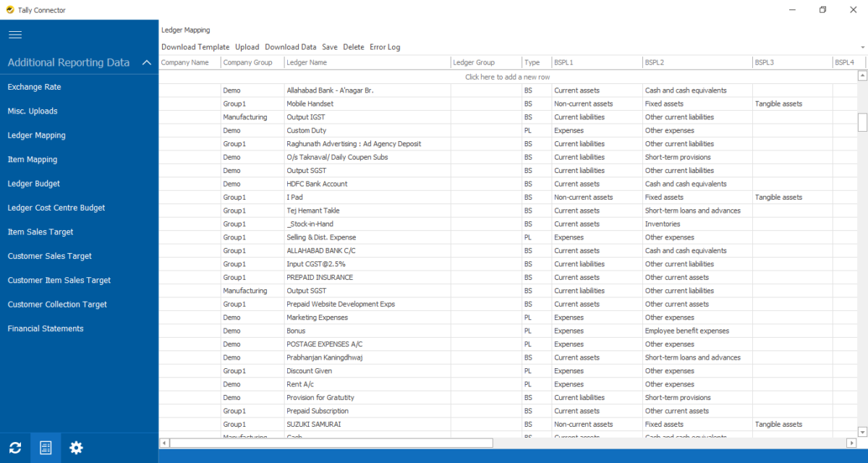Select the reporting data module icon at bottom
The height and width of the screenshot is (463, 868).
46,447
